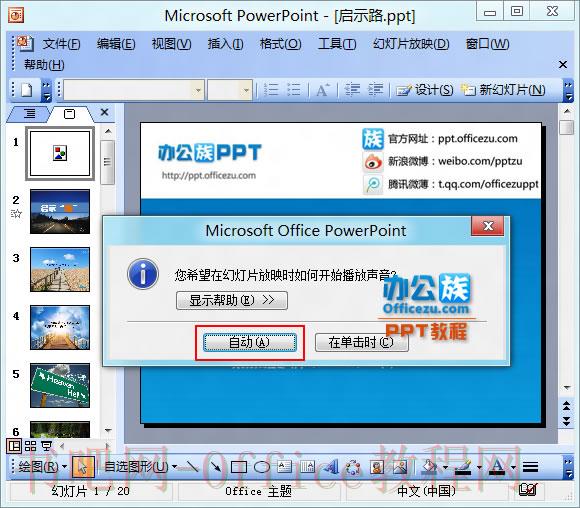Select slide 3 thumbnail
This screenshot has height=508, width=580.
pyautogui.click(x=60, y=269)
